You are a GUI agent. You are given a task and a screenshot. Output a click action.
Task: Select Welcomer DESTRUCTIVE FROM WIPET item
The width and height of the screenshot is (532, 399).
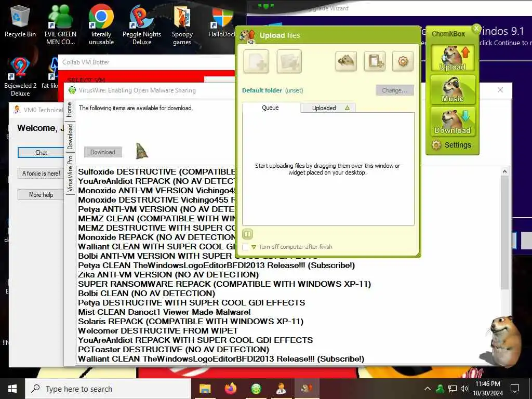click(158, 331)
